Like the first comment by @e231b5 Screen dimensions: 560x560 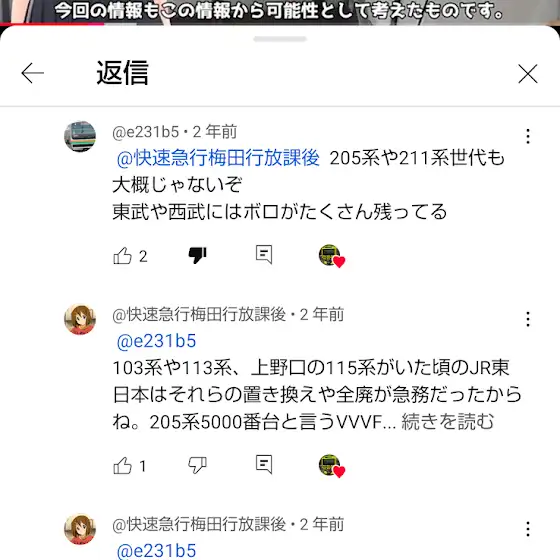coord(122,256)
